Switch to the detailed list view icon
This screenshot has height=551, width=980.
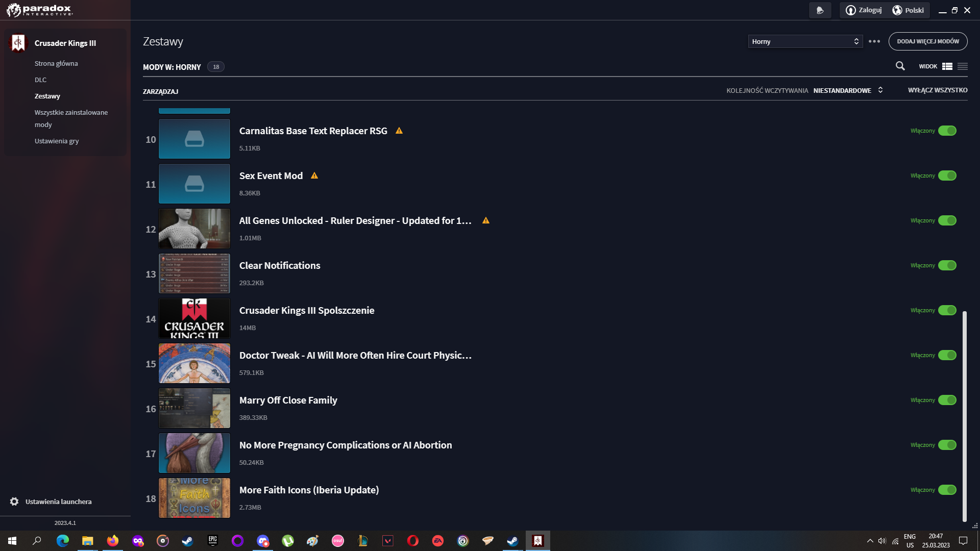[947, 66]
